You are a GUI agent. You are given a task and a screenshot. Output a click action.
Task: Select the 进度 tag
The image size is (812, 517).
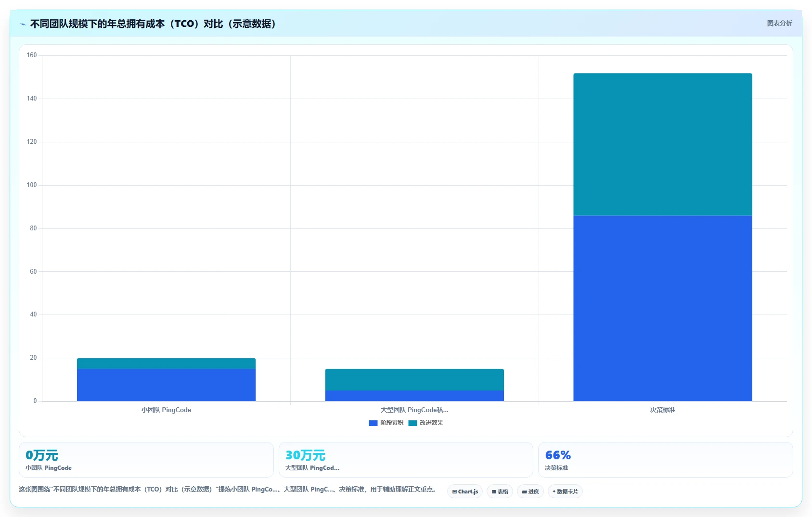(x=530, y=492)
